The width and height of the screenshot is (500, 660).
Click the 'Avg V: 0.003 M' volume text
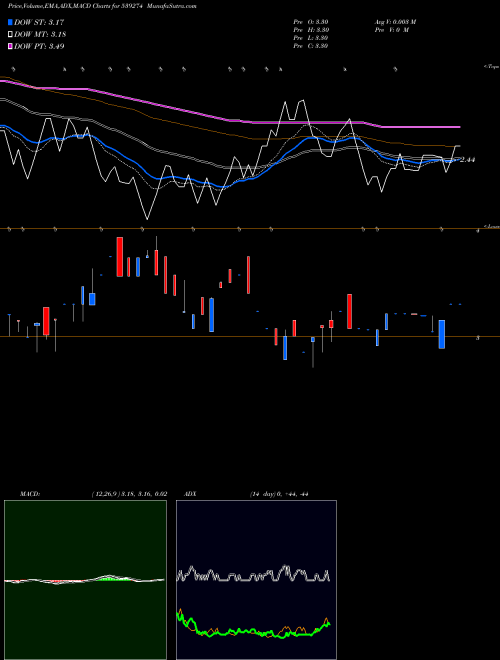(x=395, y=22)
